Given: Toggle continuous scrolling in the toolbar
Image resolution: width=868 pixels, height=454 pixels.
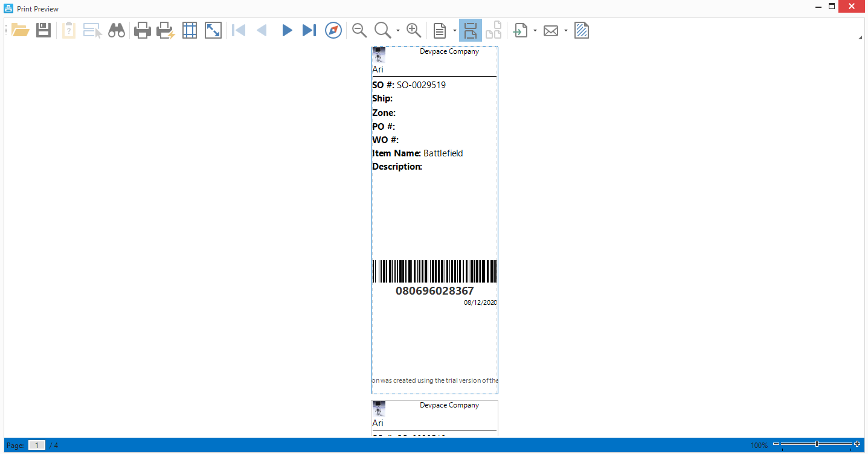Looking at the screenshot, I should (x=471, y=30).
